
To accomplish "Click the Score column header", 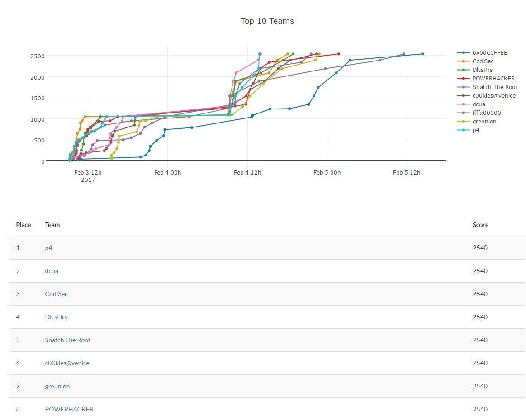I will pyautogui.click(x=480, y=225).
